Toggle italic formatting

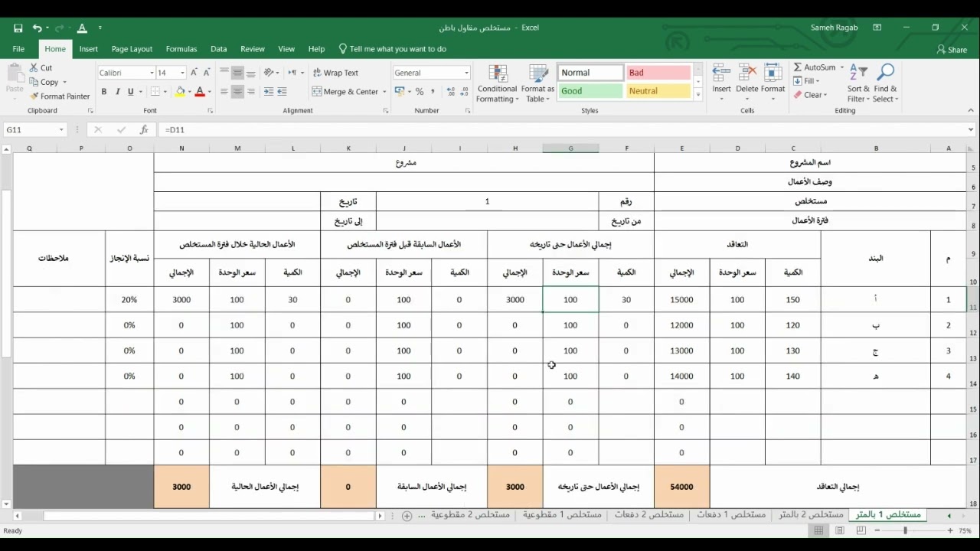point(117,92)
